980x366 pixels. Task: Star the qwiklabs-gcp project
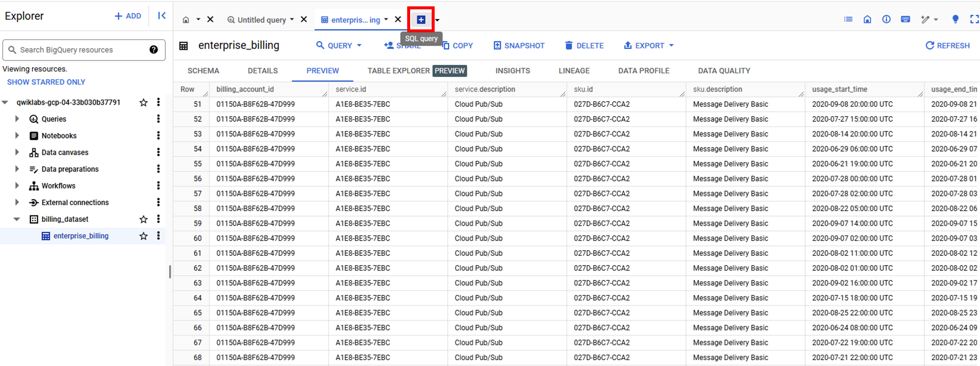(144, 102)
